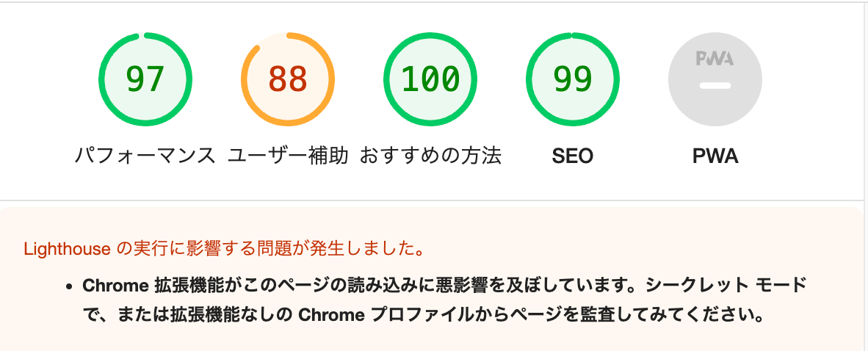868x351 pixels.
Task: Go to the おすすめの方法 category label
Action: [430, 156]
